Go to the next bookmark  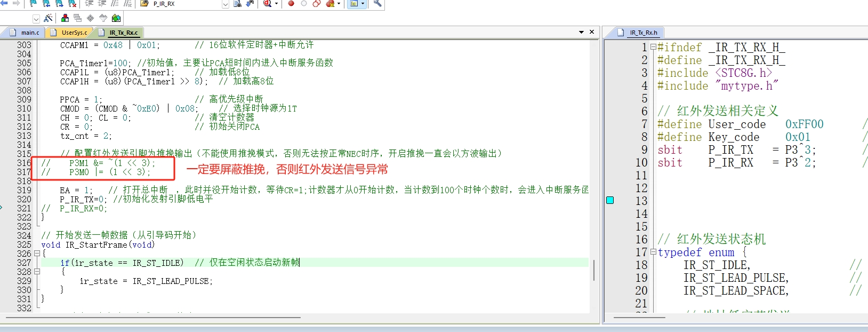tap(59, 3)
